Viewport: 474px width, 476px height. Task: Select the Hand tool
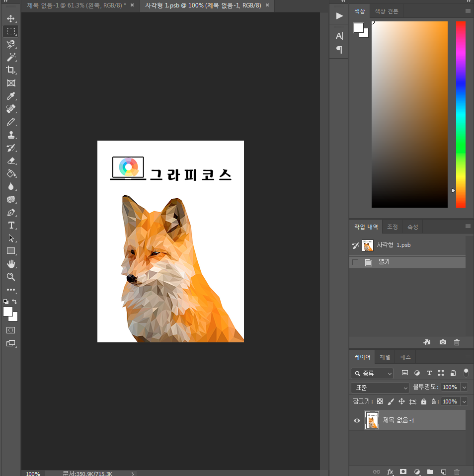[x=11, y=264]
